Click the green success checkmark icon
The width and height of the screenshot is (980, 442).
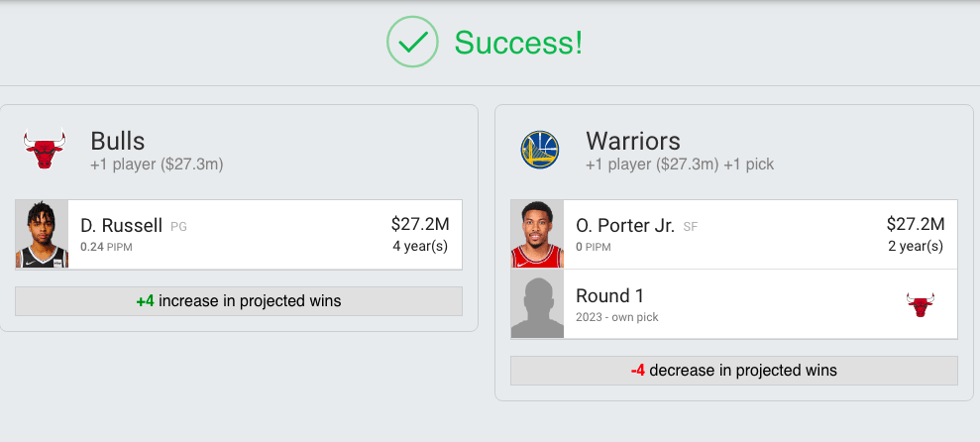click(412, 43)
